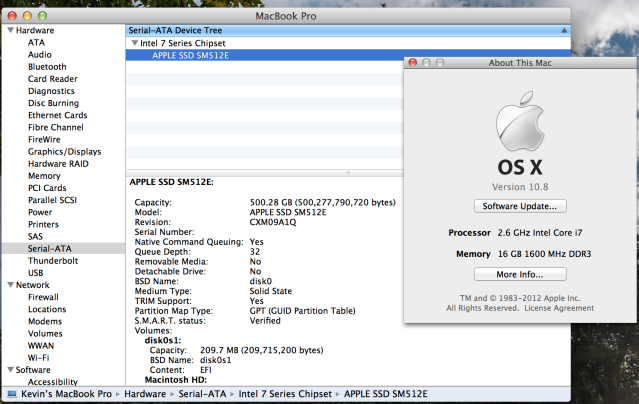Click Version 10.8 text
The height and width of the screenshot is (404, 639).
520,187
